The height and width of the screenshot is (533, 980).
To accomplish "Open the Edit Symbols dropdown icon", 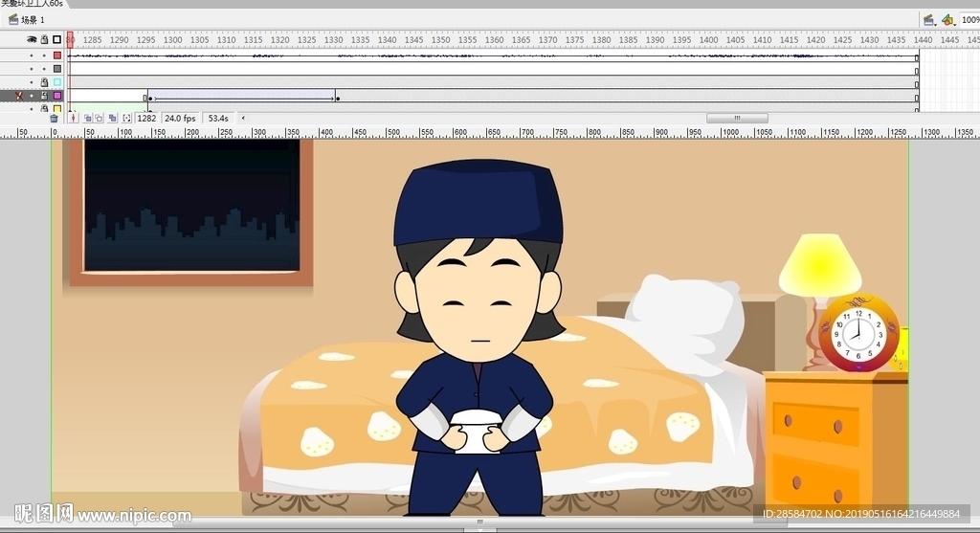I will click(x=948, y=20).
